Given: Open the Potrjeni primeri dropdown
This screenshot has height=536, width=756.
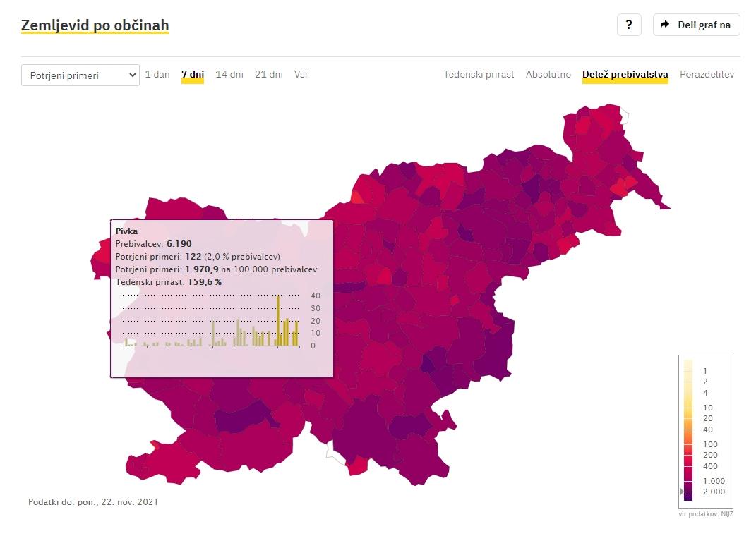Looking at the screenshot, I should pyautogui.click(x=80, y=75).
